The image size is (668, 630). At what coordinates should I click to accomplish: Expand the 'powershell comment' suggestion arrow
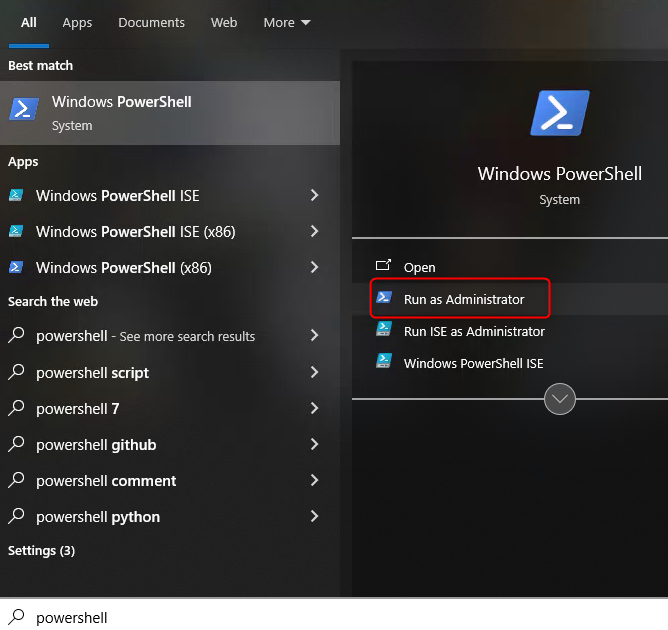tap(314, 480)
